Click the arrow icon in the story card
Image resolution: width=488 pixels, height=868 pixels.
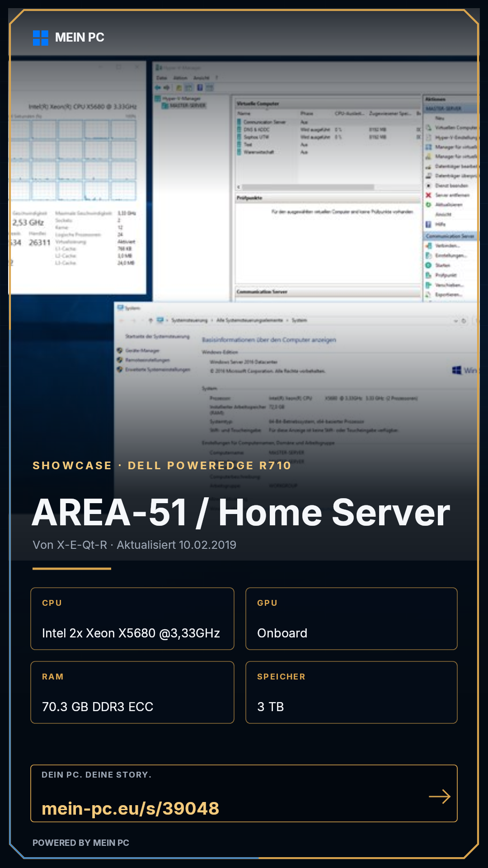click(440, 797)
